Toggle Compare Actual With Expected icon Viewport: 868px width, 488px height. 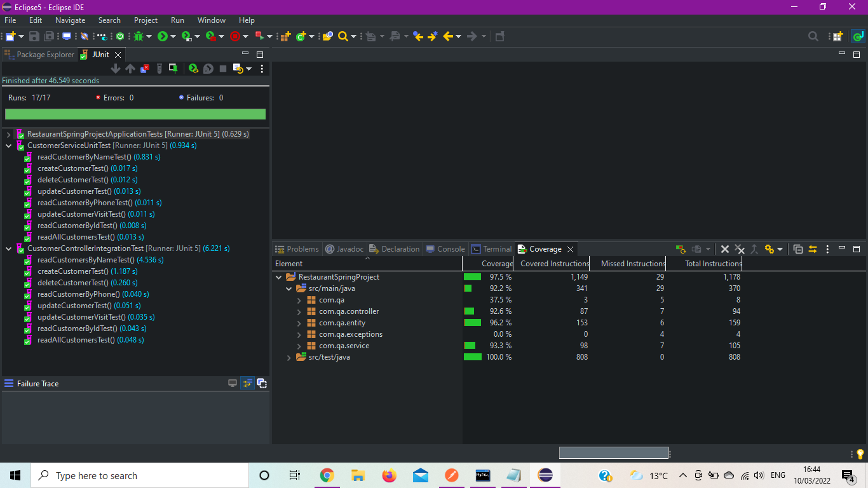point(261,383)
